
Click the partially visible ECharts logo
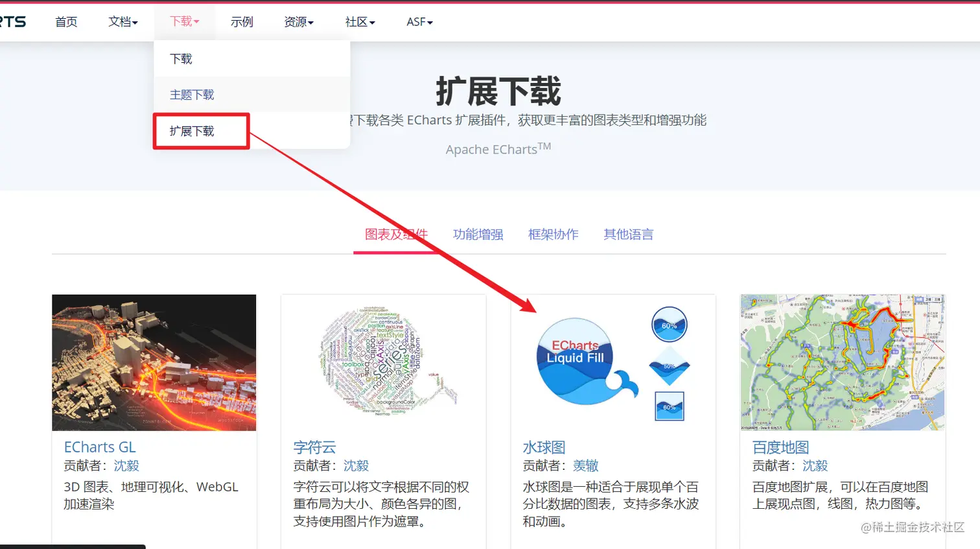click(13, 22)
